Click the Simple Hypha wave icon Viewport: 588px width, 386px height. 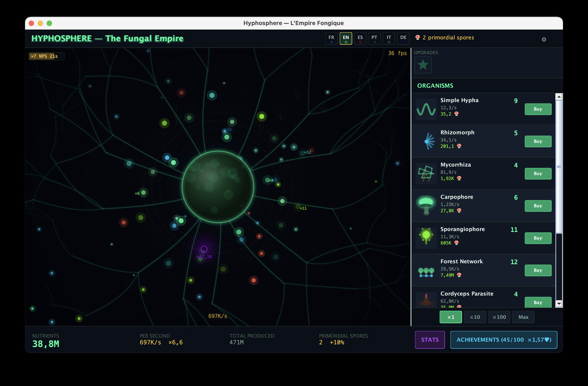426,109
